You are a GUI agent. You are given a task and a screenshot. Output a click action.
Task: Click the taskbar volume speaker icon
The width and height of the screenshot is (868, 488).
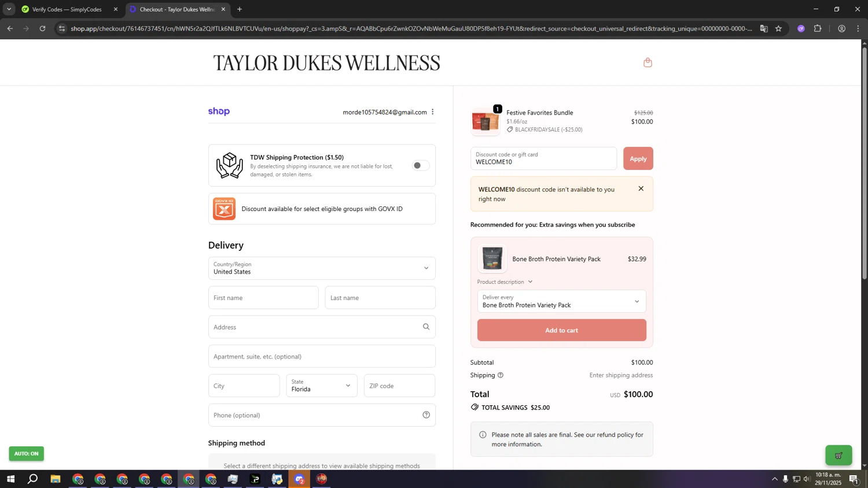[x=807, y=479]
